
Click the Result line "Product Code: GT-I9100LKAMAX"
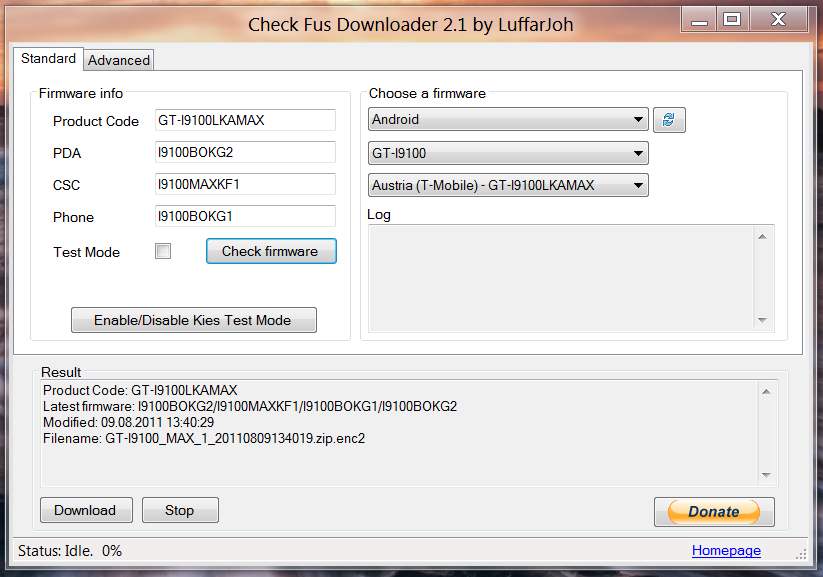(140, 391)
